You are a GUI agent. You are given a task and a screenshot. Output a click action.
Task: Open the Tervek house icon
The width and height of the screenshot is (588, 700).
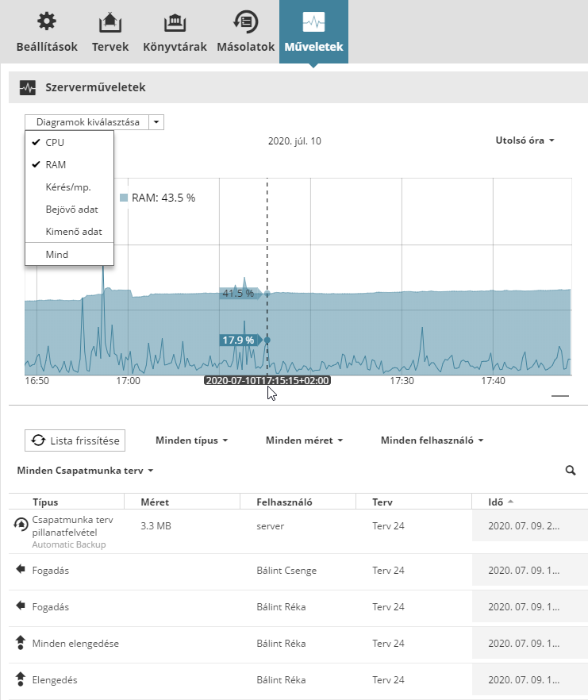[x=110, y=21]
